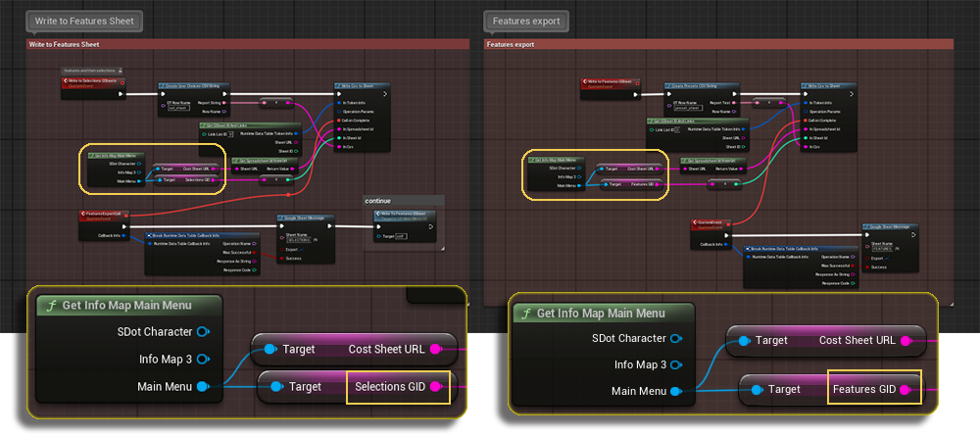
Task: Click the Main Menu output pin, left panel
Action: click(202, 387)
